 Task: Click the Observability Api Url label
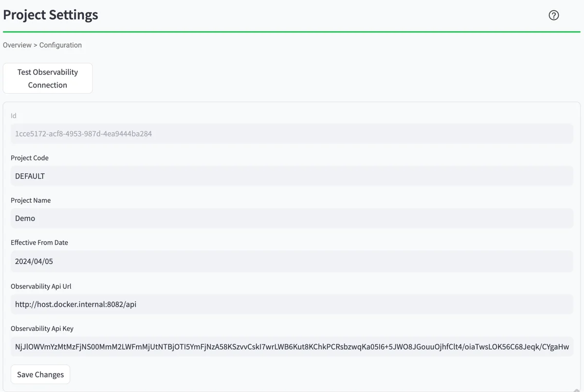click(x=41, y=286)
